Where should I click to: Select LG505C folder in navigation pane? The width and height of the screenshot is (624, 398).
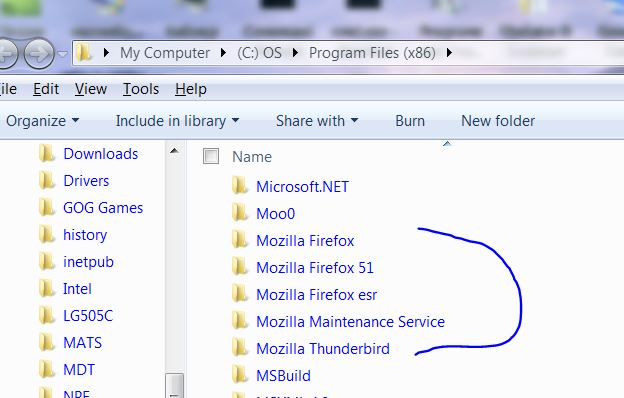point(88,316)
